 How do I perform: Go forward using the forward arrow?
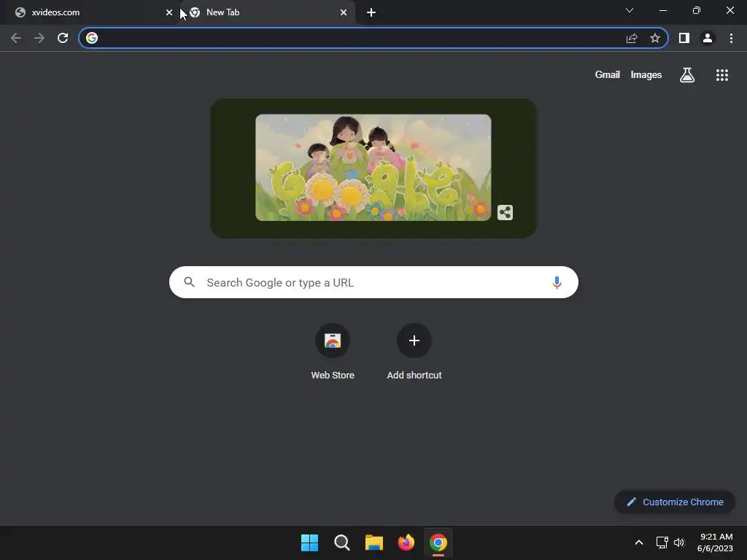[39, 38]
